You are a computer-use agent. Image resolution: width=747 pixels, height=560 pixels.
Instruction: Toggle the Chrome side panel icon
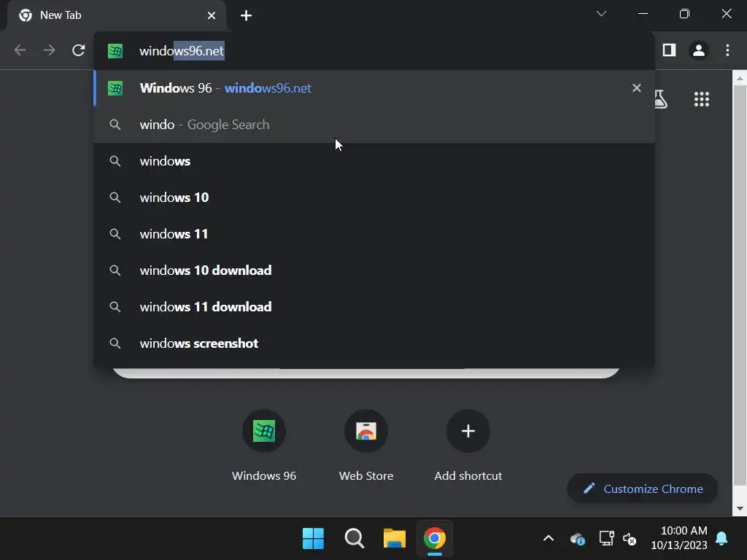[670, 50]
